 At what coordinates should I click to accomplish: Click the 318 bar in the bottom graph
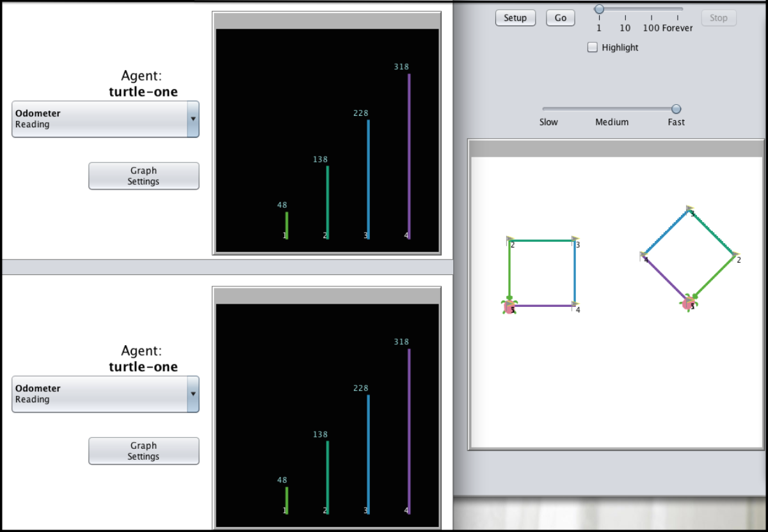coord(409,431)
